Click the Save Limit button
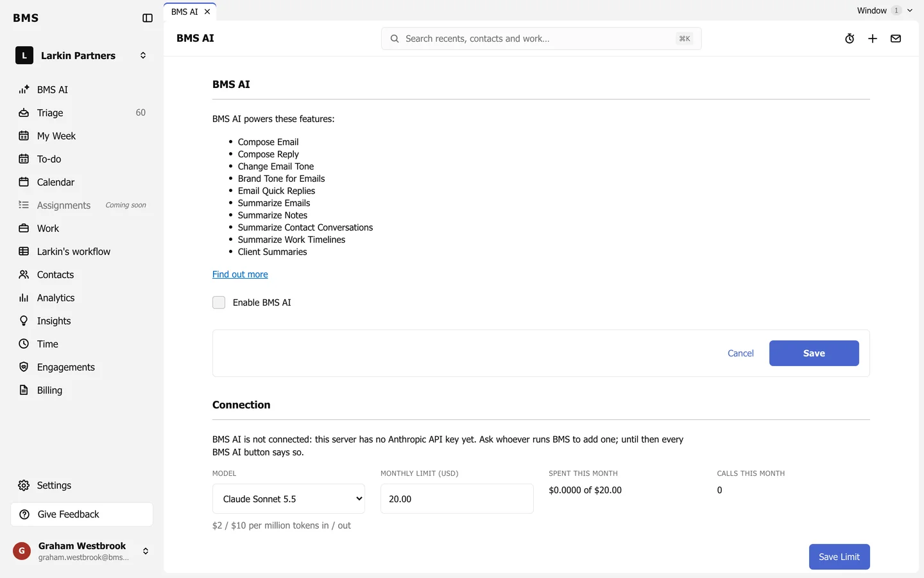 pos(839,557)
